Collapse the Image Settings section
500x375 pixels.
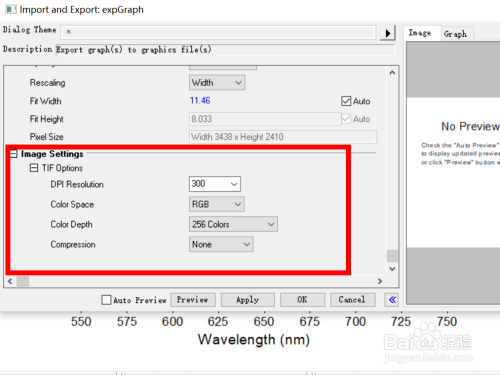[x=14, y=154]
